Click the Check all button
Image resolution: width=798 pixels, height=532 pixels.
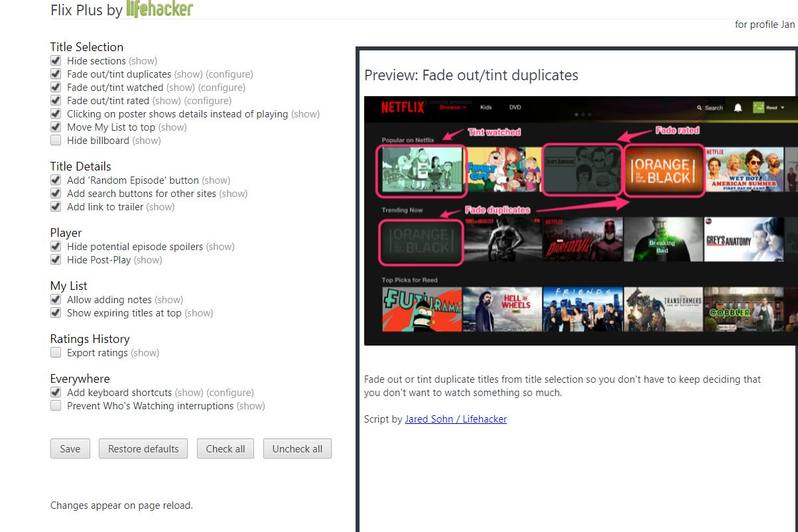click(226, 448)
